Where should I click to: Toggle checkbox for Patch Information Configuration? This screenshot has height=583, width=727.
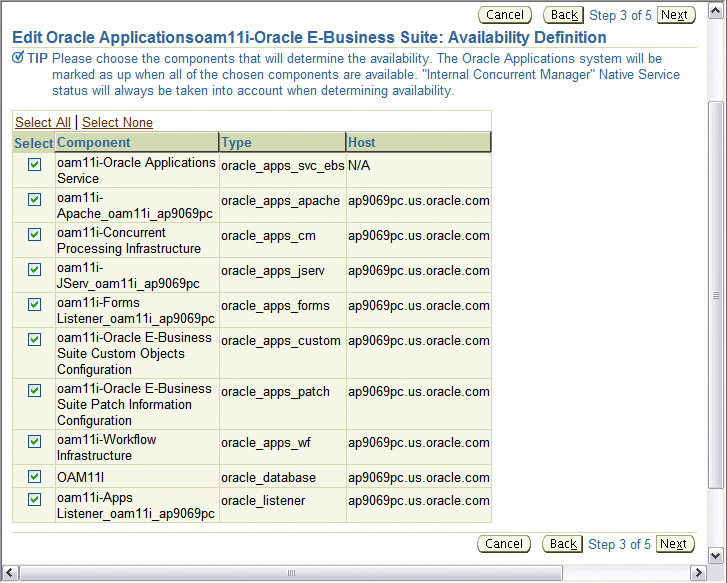[34, 391]
